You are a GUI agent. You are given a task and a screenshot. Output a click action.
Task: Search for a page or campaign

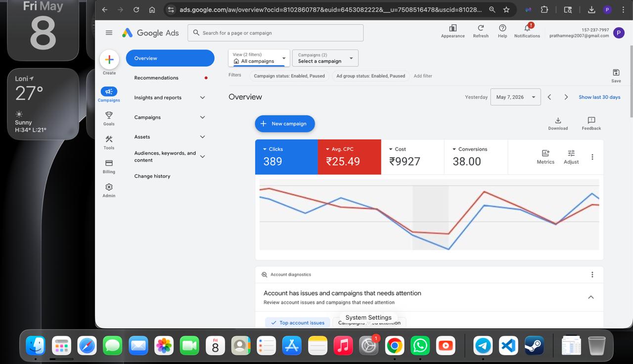point(275,33)
